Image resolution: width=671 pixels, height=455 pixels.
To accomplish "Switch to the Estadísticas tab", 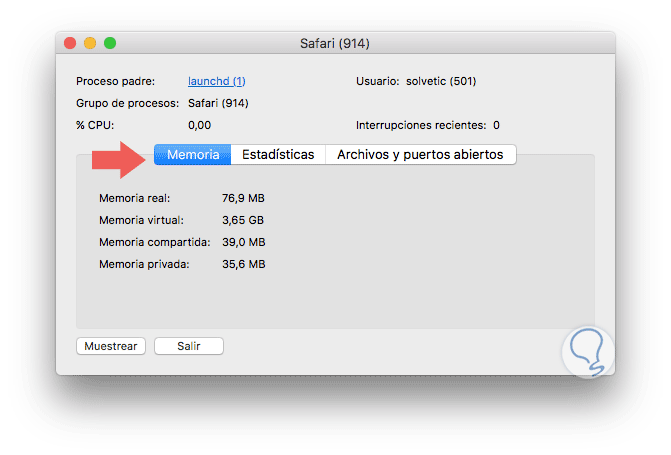I will click(x=278, y=155).
